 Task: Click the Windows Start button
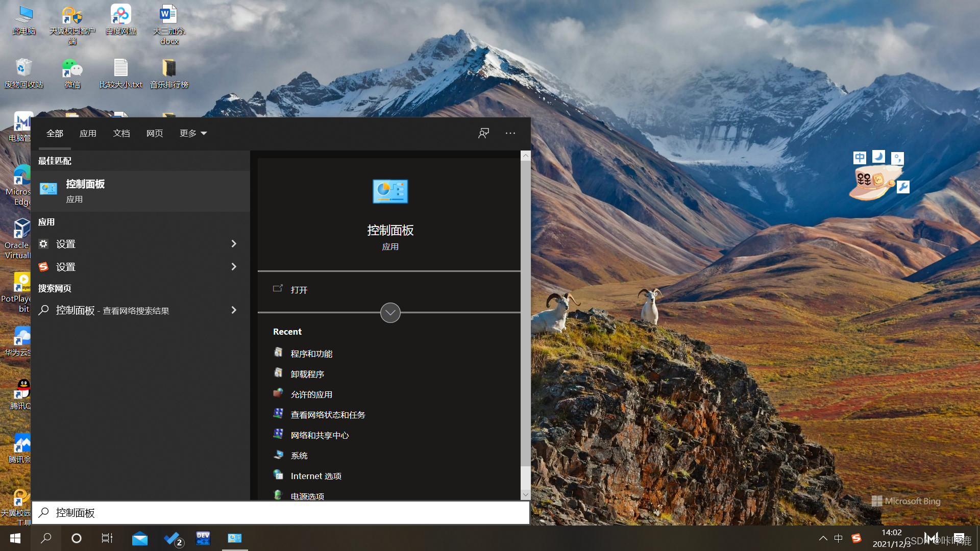click(x=15, y=538)
